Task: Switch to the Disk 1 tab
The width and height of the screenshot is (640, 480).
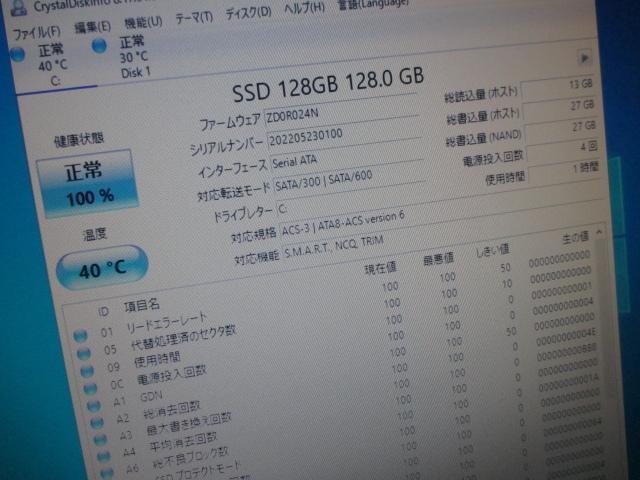Action: tap(127, 57)
